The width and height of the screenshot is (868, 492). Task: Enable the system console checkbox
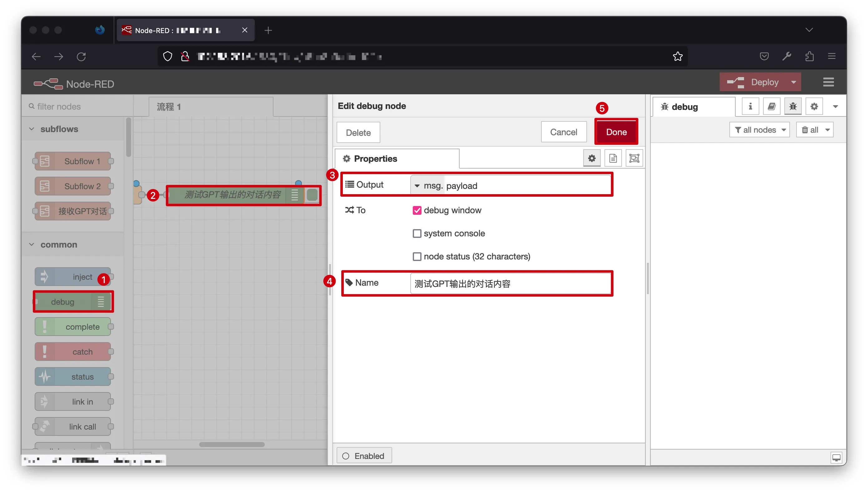coord(417,234)
